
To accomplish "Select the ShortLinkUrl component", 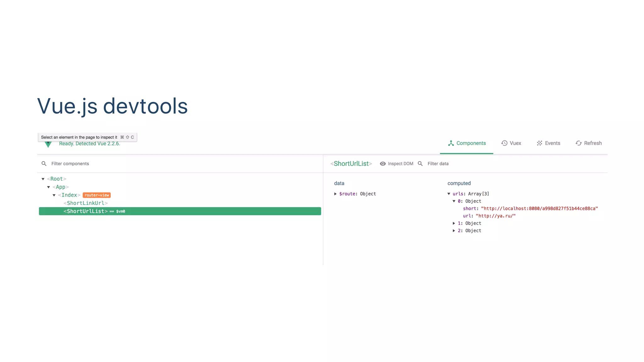I will [x=86, y=203].
